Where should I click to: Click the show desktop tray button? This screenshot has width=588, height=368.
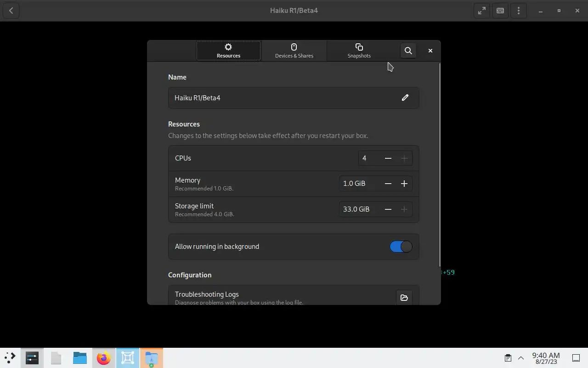tap(576, 358)
